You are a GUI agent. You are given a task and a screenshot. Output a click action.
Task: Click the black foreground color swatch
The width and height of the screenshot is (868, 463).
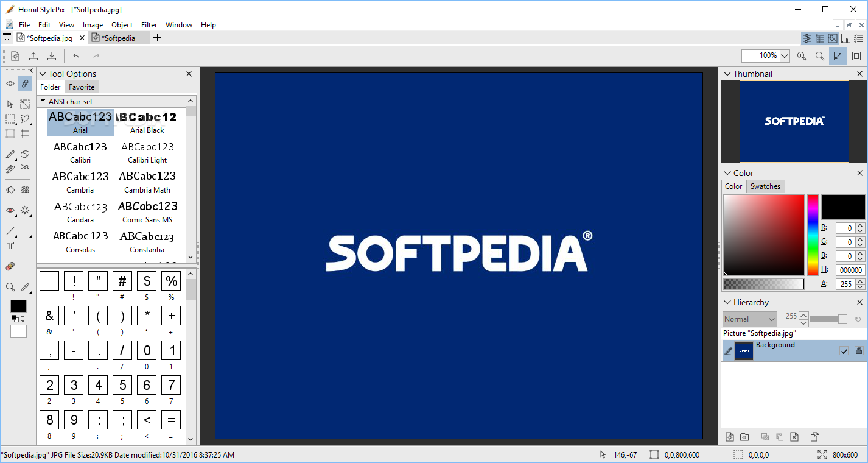click(x=18, y=306)
